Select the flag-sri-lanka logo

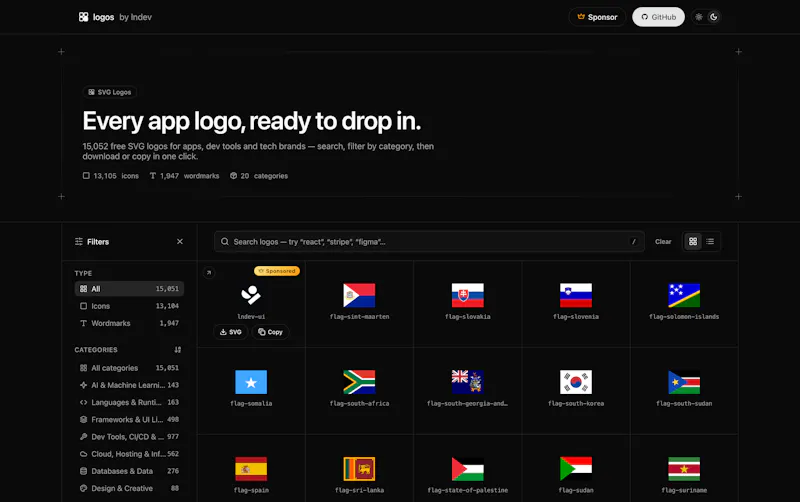(x=359, y=469)
